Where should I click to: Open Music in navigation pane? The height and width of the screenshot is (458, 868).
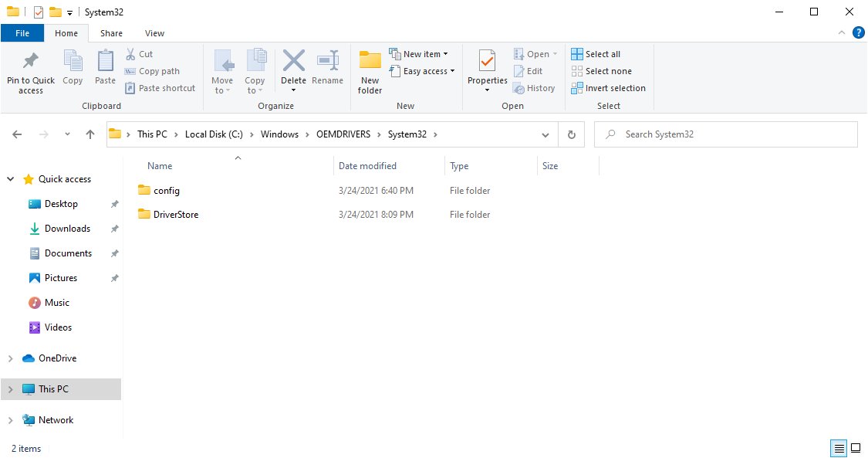[56, 303]
